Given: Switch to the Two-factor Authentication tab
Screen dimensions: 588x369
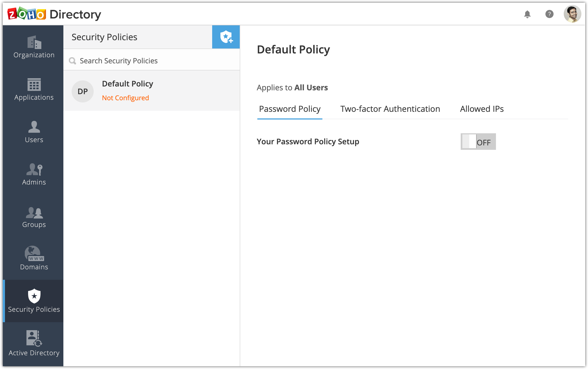Looking at the screenshot, I should (x=390, y=109).
